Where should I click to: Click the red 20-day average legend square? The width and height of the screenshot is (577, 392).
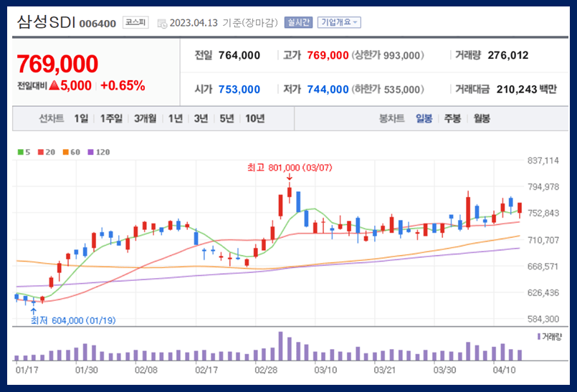point(40,152)
